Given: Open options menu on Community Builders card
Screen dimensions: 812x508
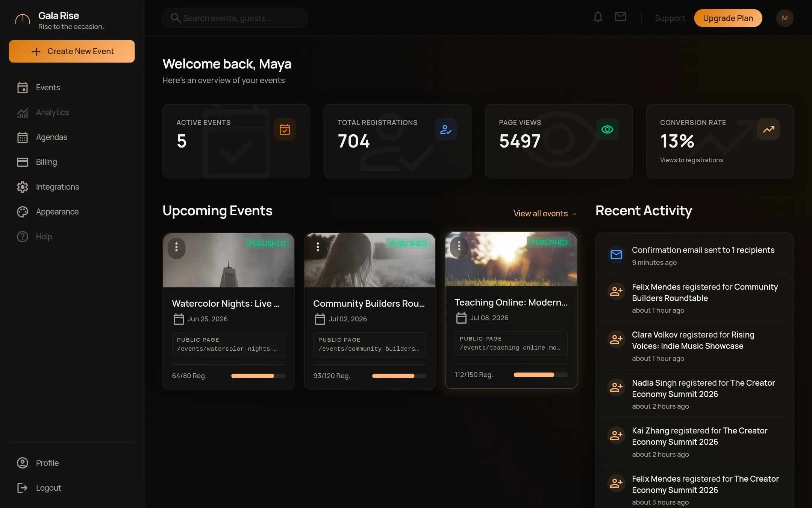Looking at the screenshot, I should coord(318,247).
